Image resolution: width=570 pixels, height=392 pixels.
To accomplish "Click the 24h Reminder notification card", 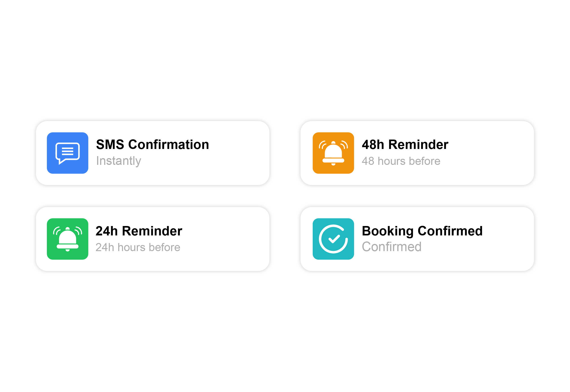I will pyautogui.click(x=152, y=239).
